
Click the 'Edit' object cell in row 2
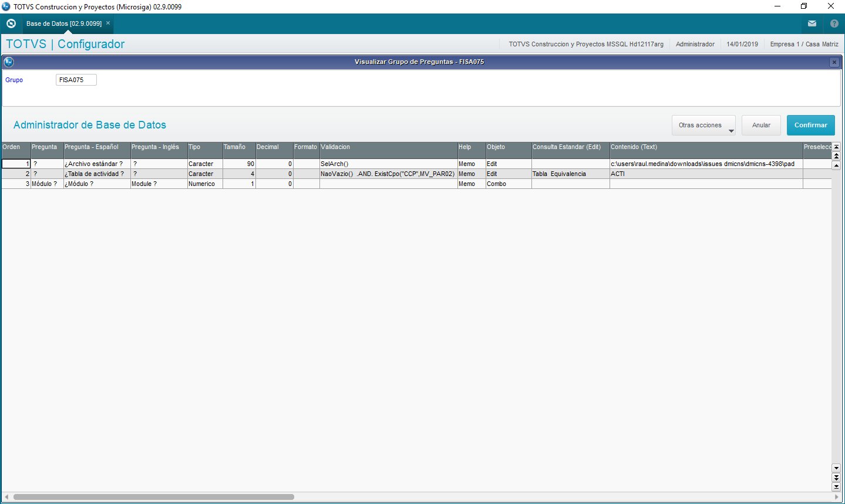(x=509, y=174)
